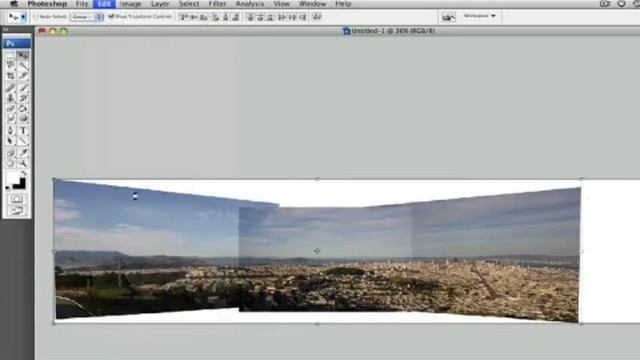Select the Path Selection tool
The image size is (640, 360).
[11, 141]
